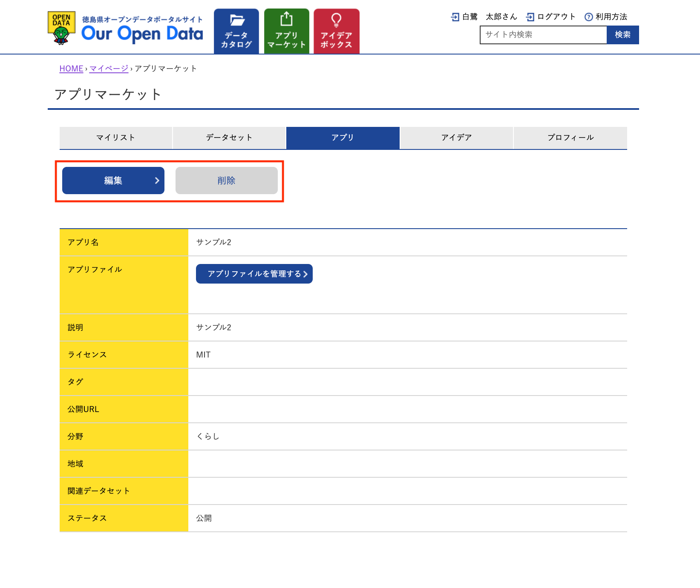The image size is (700, 588).
Task: Click the アプリファイル row label
Action: click(x=95, y=270)
